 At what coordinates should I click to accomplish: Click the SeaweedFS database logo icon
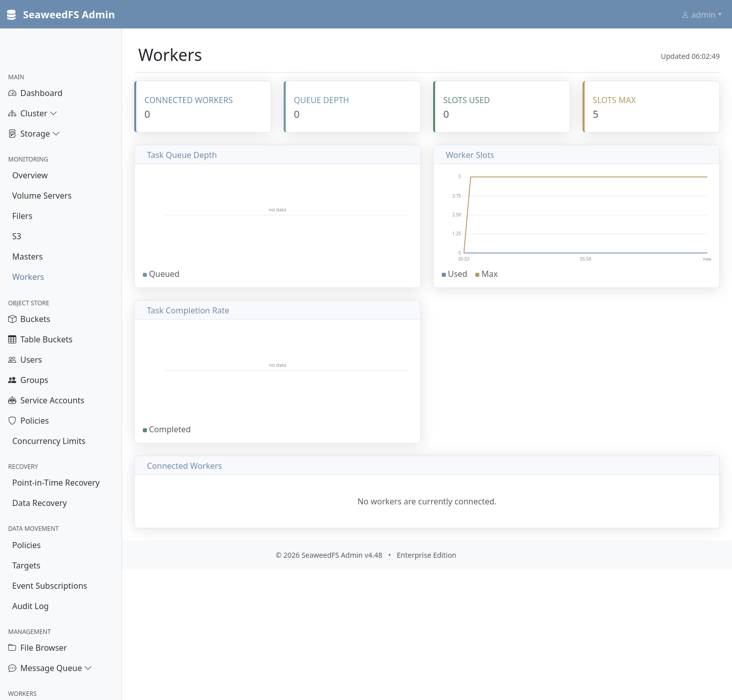tap(11, 15)
